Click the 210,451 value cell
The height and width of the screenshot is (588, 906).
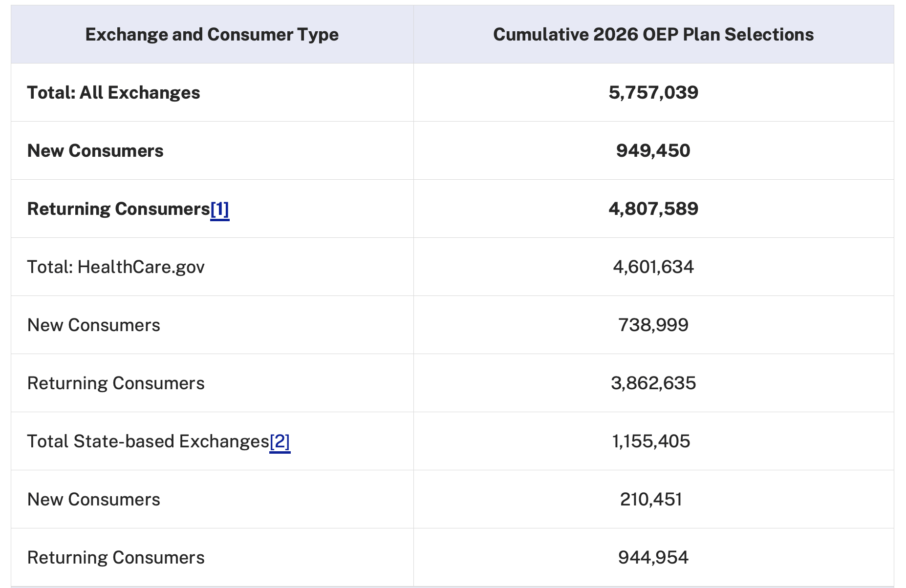pyautogui.click(x=651, y=500)
